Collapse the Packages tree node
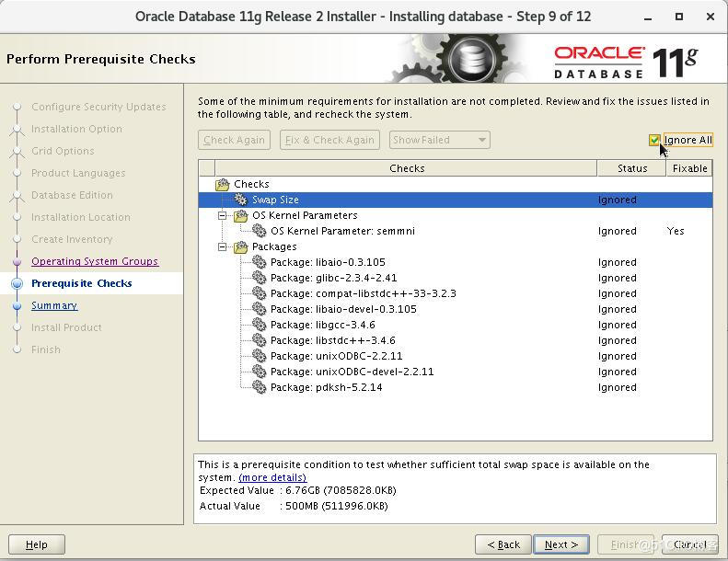 (223, 246)
